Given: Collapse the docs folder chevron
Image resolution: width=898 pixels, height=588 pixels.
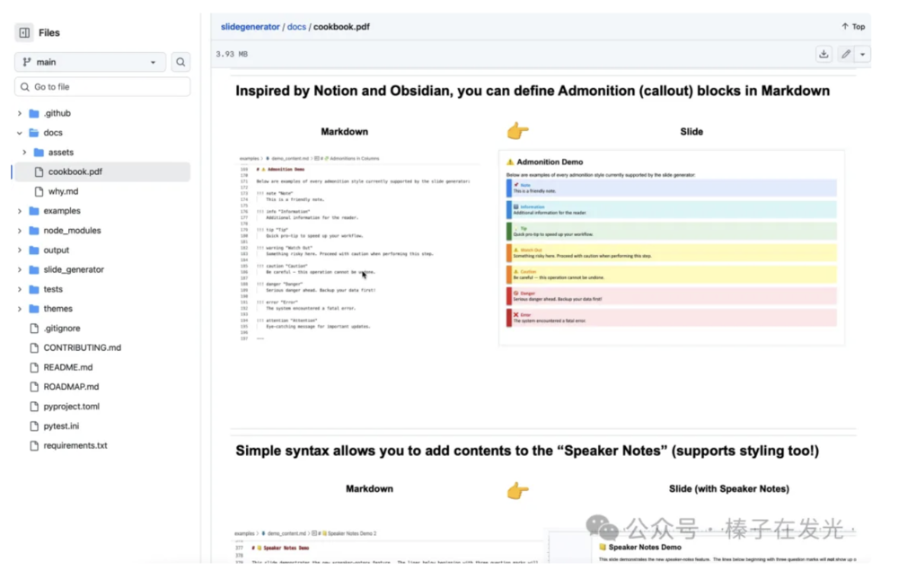Looking at the screenshot, I should tap(20, 133).
